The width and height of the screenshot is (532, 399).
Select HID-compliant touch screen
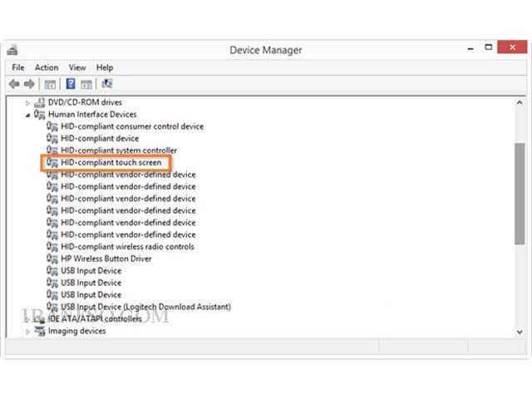(111, 163)
